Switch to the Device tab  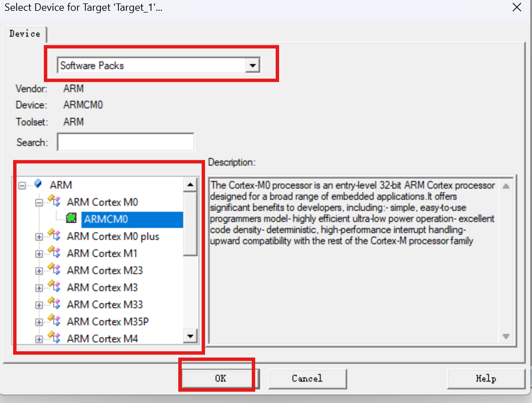click(24, 34)
